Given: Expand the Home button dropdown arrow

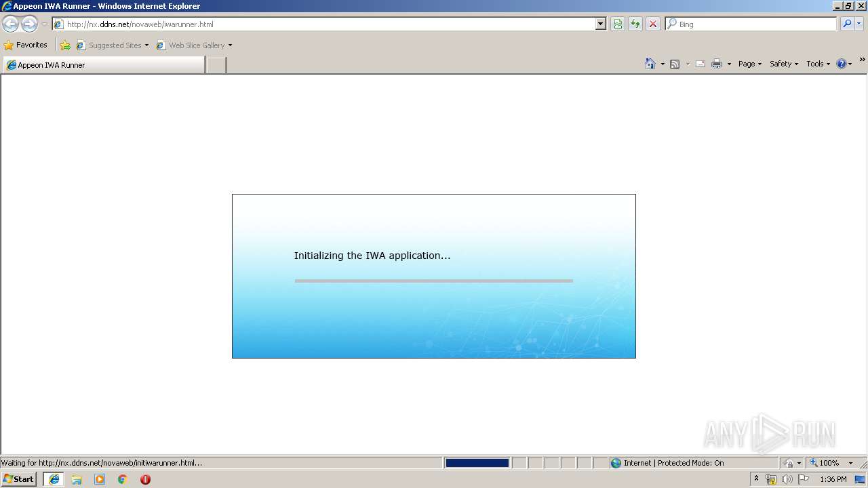Looking at the screenshot, I should pos(663,64).
